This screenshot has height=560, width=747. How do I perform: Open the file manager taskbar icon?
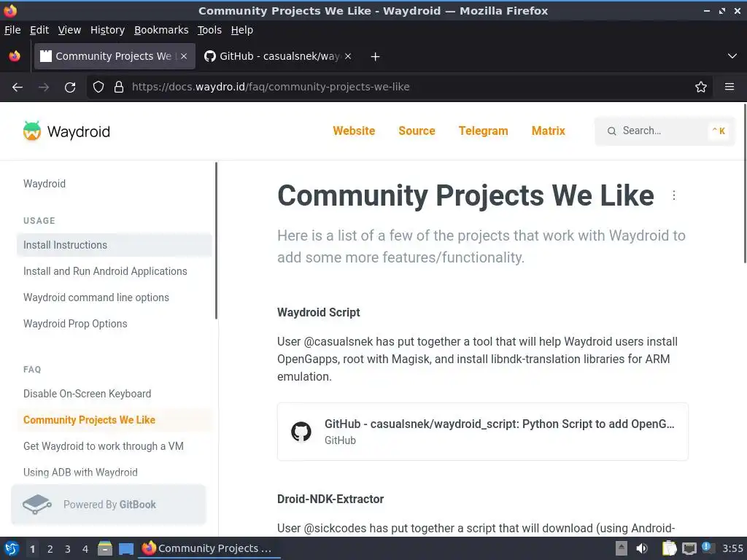(x=105, y=548)
